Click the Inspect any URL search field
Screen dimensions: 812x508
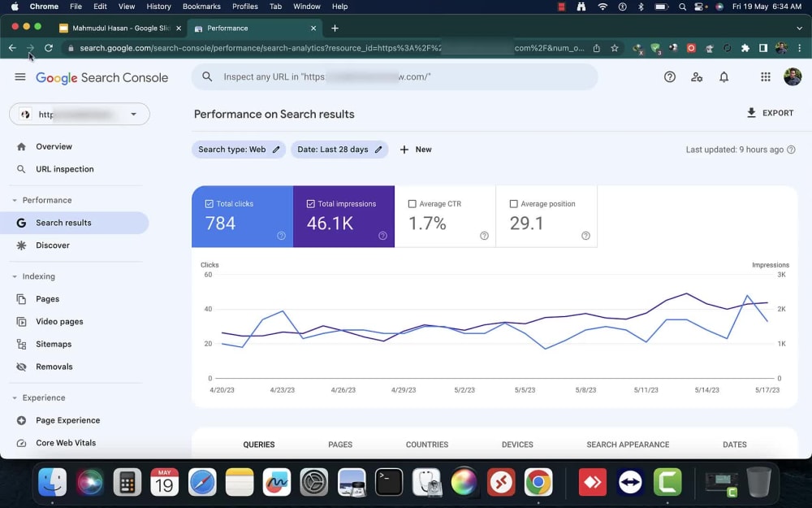pyautogui.click(x=395, y=76)
